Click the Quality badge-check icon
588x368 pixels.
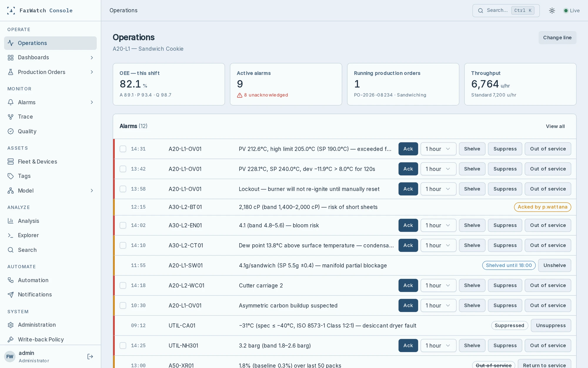click(11, 131)
